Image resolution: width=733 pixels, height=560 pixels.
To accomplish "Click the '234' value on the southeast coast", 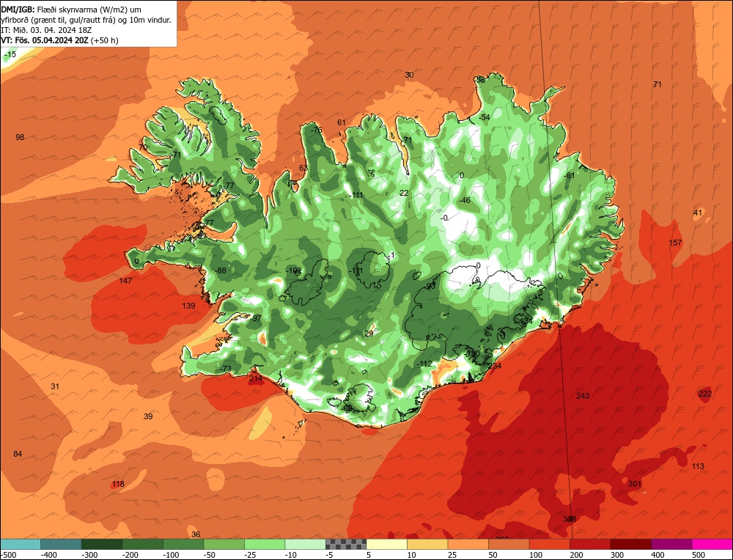I will [x=495, y=366].
